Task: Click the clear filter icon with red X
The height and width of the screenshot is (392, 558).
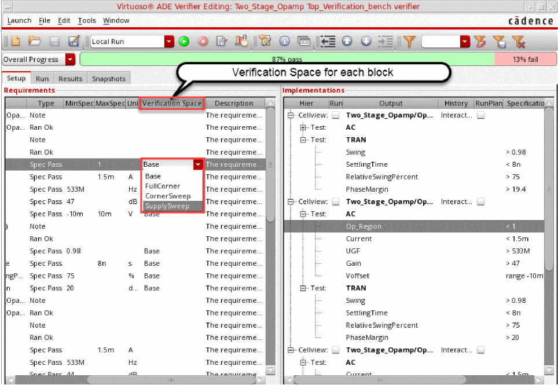Action: click(x=517, y=41)
